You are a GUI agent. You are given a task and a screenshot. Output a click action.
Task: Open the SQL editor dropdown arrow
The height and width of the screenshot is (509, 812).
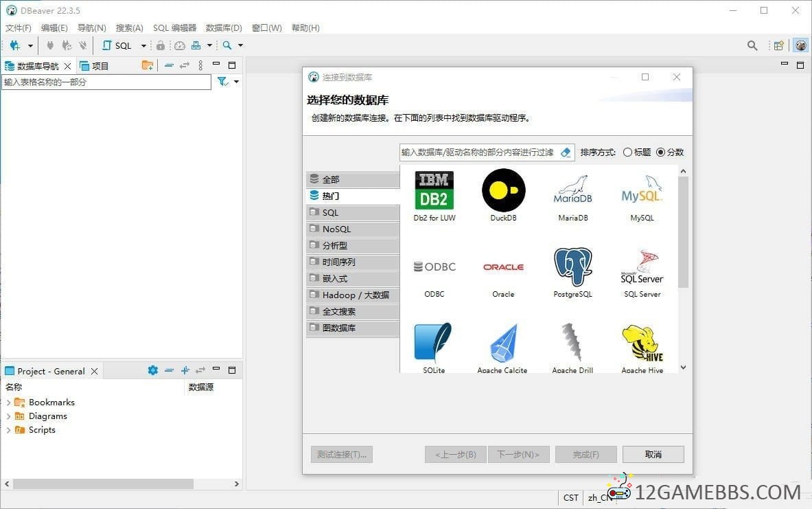[143, 45]
